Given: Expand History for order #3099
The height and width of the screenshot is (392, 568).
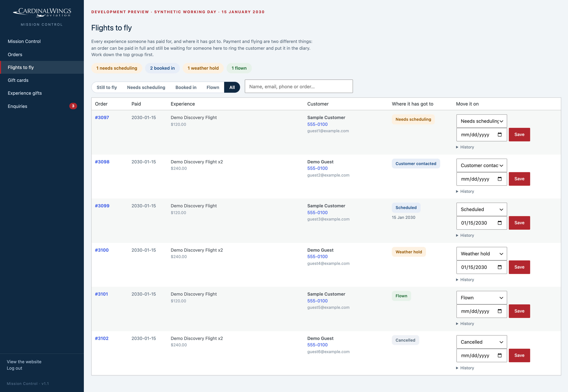Looking at the screenshot, I should tap(465, 235).
